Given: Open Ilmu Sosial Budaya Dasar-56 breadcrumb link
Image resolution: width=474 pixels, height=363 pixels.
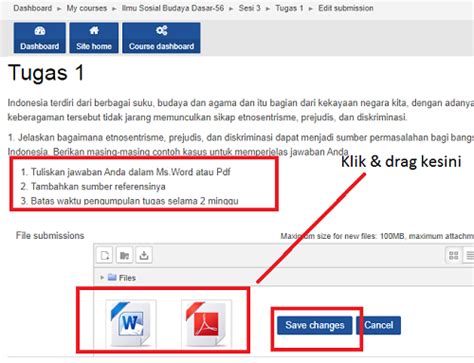Looking at the screenshot, I should [x=173, y=8].
